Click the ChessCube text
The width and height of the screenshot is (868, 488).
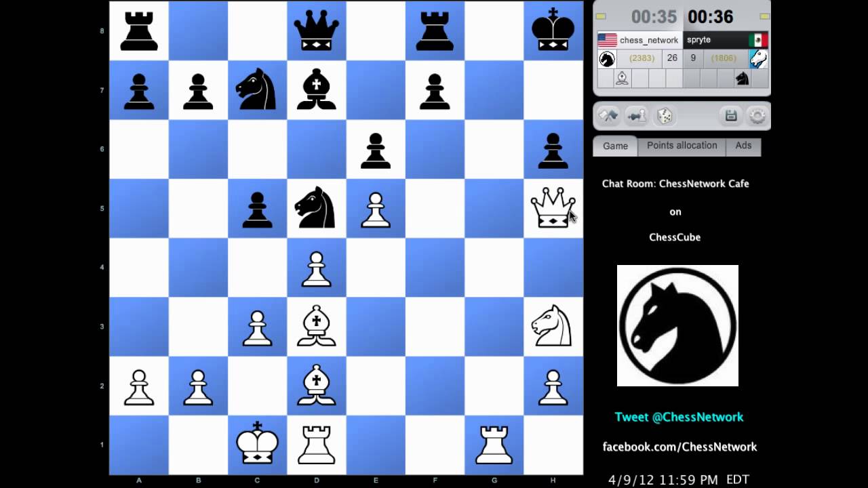tap(675, 237)
